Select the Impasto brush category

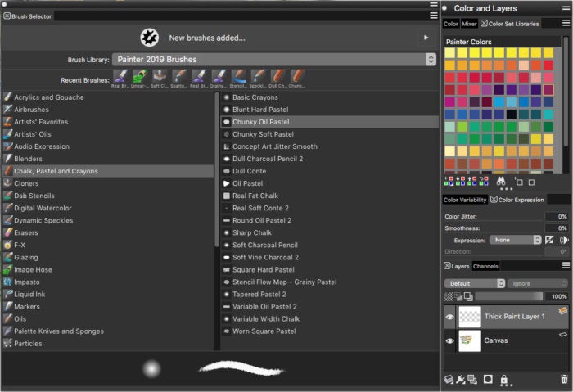click(x=108, y=282)
